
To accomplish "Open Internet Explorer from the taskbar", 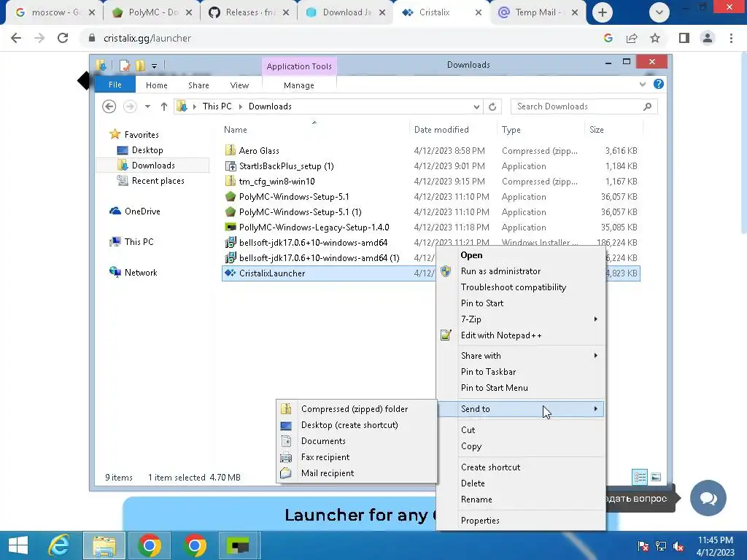I will click(60, 545).
